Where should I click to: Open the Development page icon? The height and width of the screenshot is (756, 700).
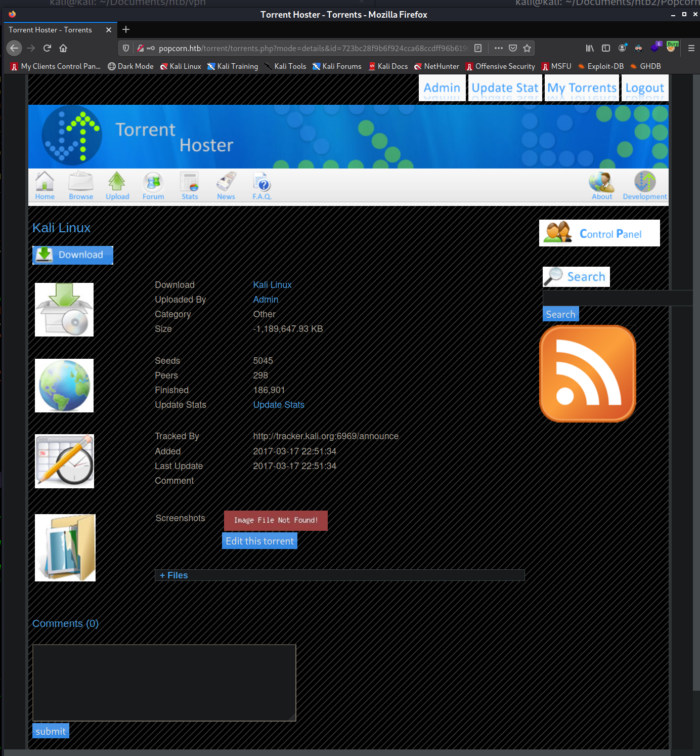point(645,186)
